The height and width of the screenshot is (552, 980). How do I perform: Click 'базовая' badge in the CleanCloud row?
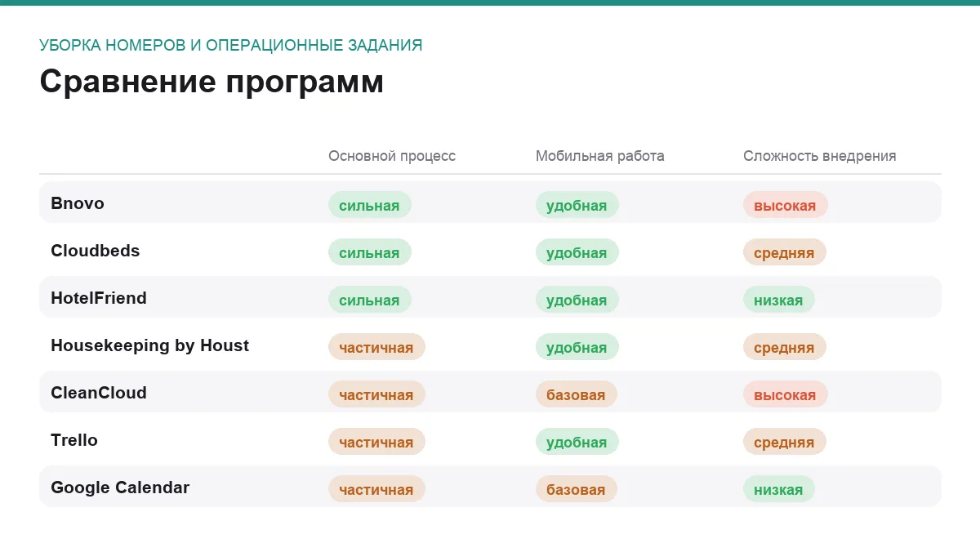pos(577,394)
